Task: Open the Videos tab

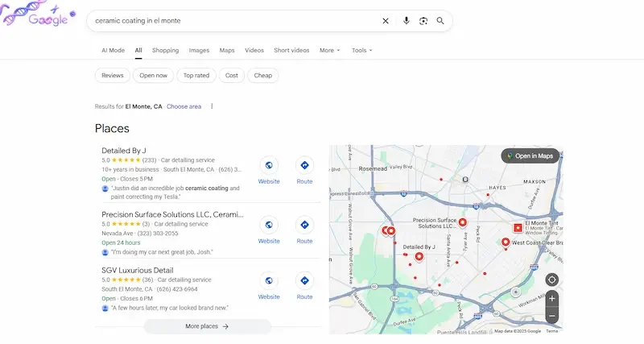Action: pyautogui.click(x=254, y=50)
